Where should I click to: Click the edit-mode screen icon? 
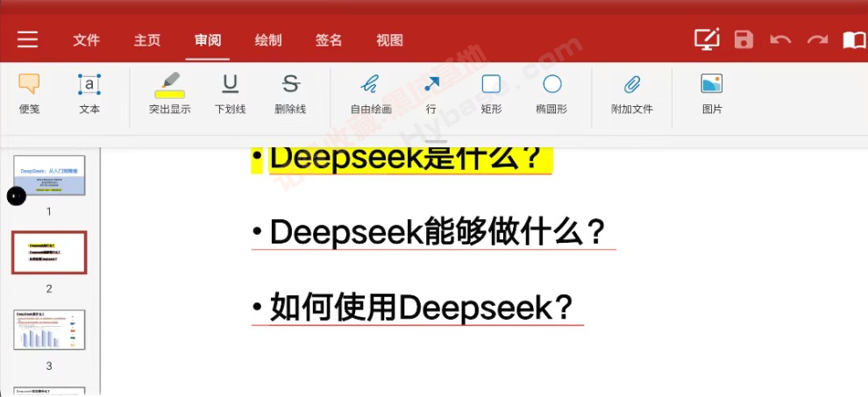pyautogui.click(x=707, y=39)
